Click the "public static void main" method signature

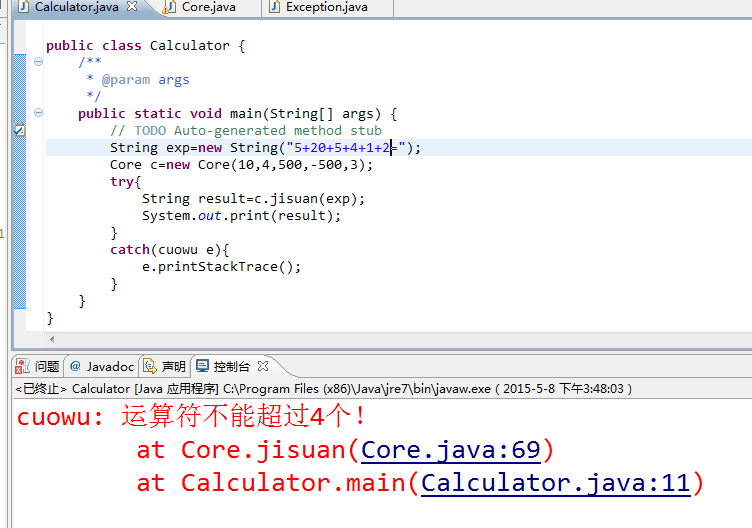237,114
